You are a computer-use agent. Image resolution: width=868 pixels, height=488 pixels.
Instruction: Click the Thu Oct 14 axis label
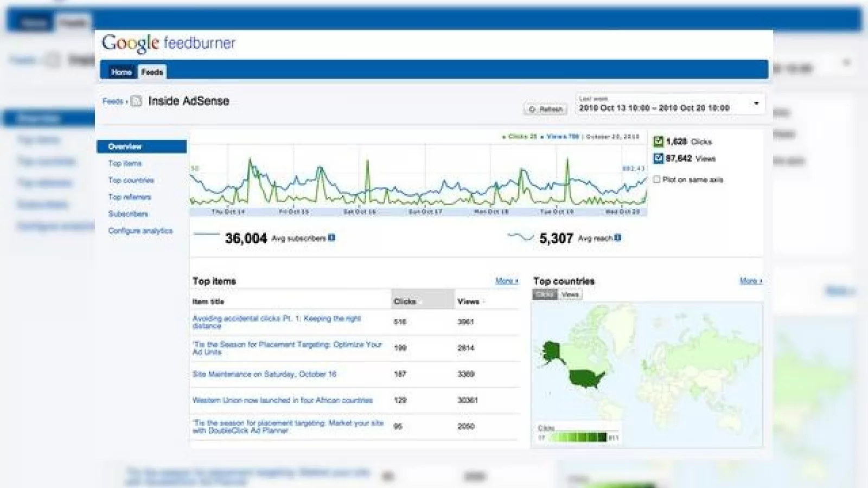[x=228, y=211]
